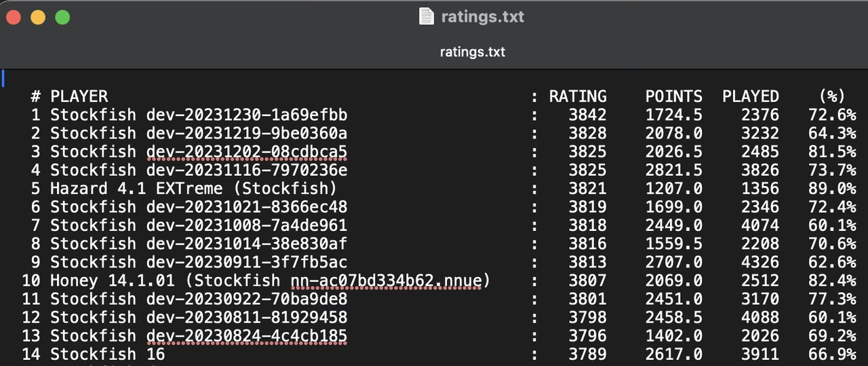Click rating value 3789

tap(587, 353)
